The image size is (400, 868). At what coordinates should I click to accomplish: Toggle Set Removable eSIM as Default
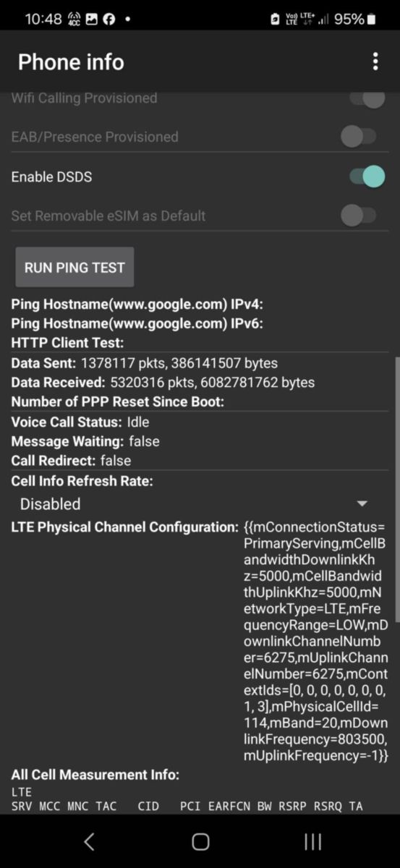[x=359, y=216]
